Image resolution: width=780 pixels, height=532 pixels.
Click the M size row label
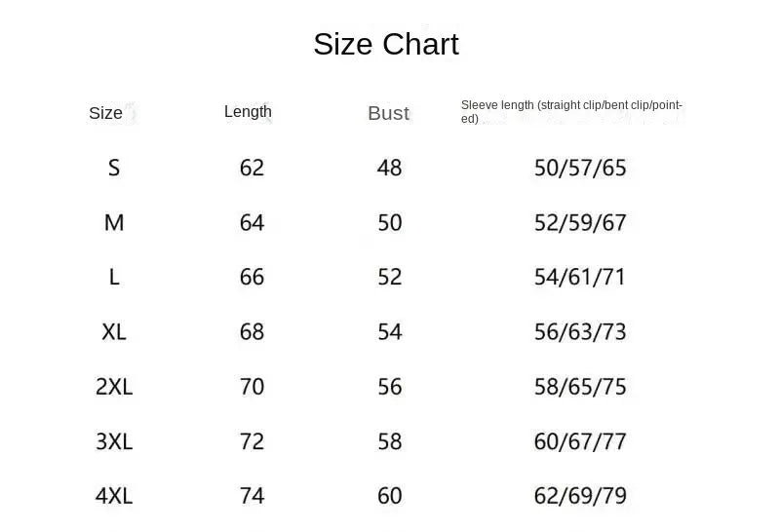(114, 222)
